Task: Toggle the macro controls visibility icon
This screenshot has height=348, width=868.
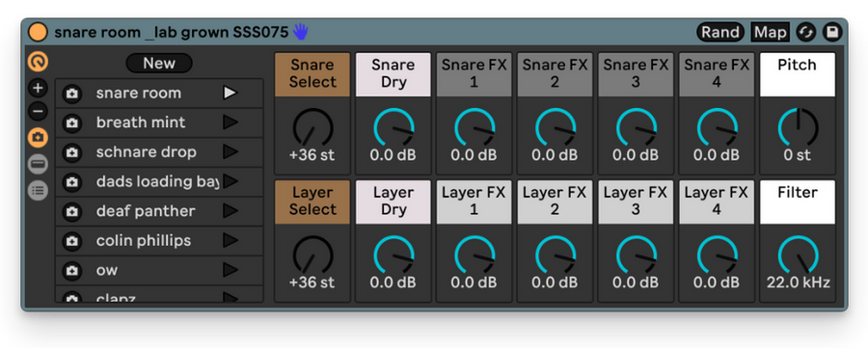Action: (38, 62)
